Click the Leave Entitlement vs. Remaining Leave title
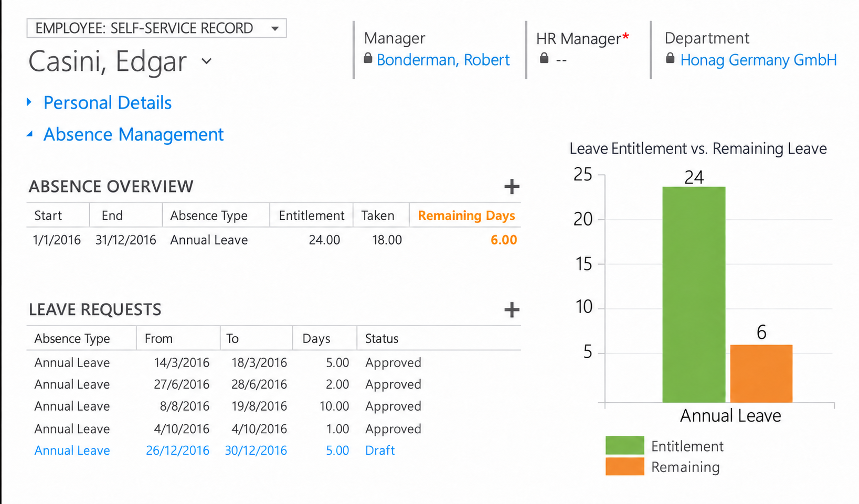 pyautogui.click(x=698, y=149)
